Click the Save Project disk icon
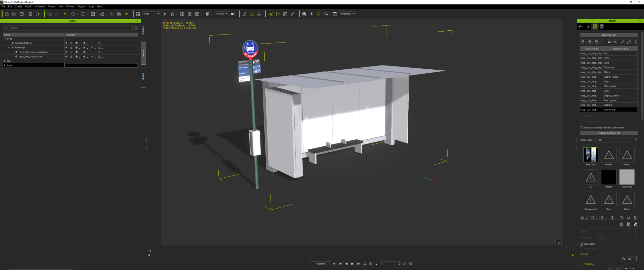 (22, 14)
